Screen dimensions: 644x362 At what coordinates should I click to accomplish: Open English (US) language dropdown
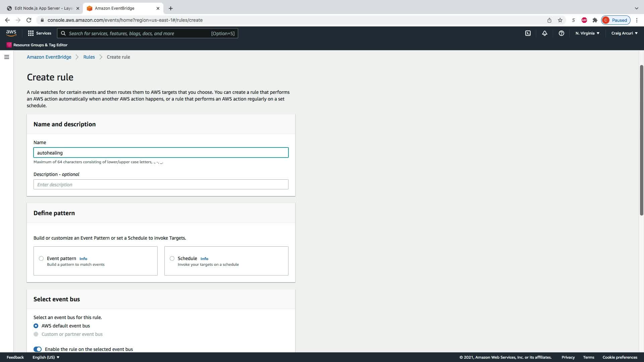[46, 357]
